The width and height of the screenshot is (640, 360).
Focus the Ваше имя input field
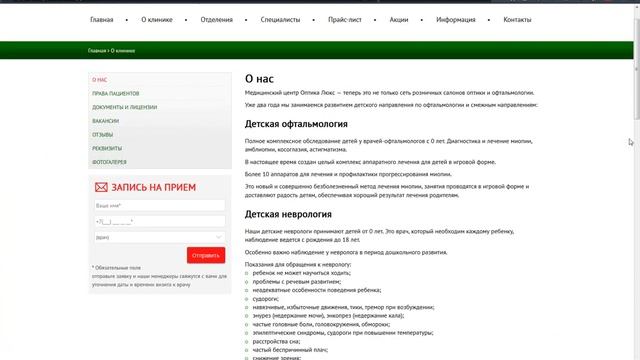click(x=160, y=206)
